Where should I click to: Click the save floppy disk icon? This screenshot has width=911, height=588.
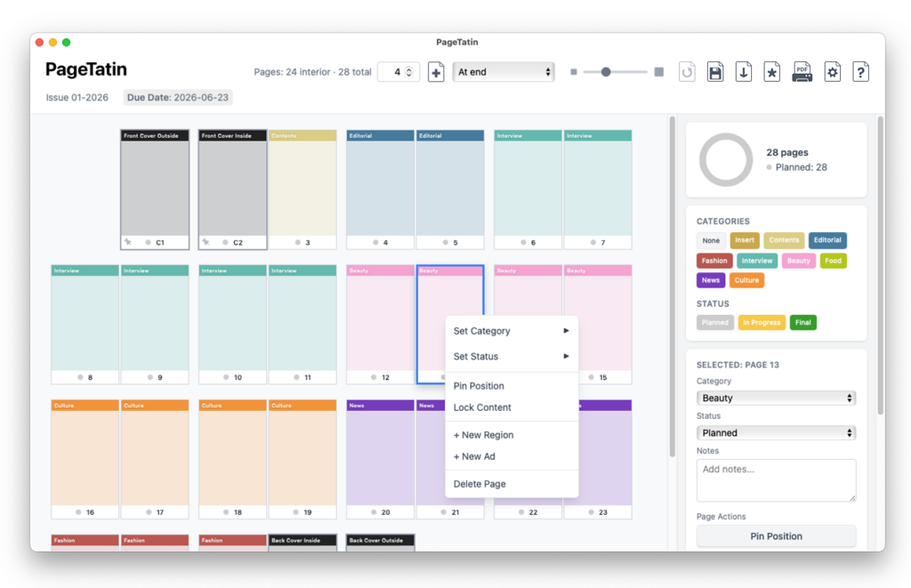click(715, 72)
